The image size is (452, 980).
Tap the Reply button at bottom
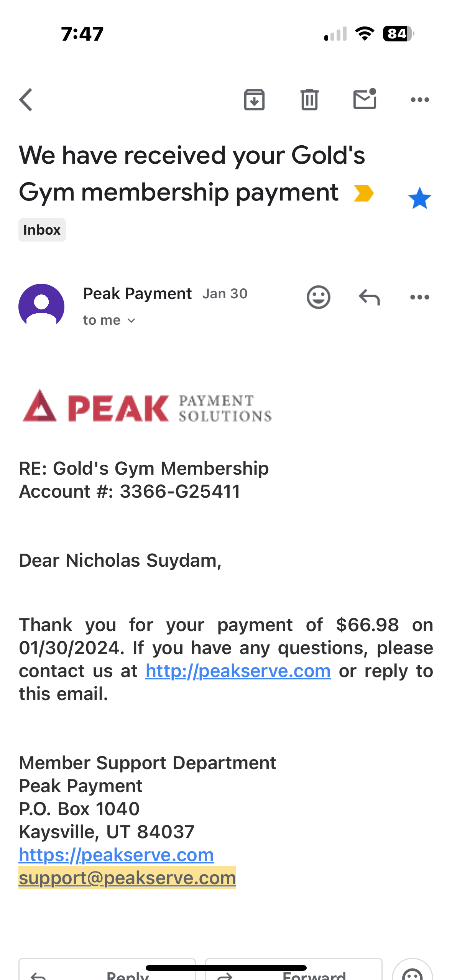[x=107, y=970]
